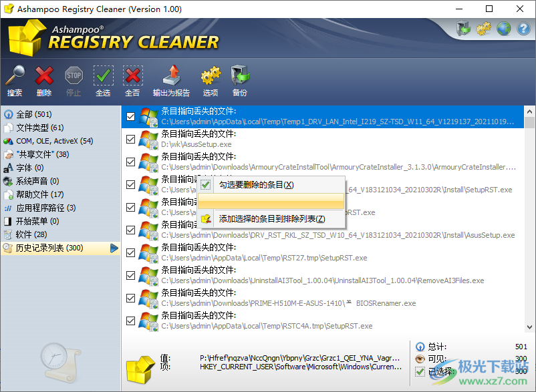The width and height of the screenshot is (536, 392).
Task: Uncheck the Install\SetupRST.exe entry checkbox
Action: [x=130, y=185]
